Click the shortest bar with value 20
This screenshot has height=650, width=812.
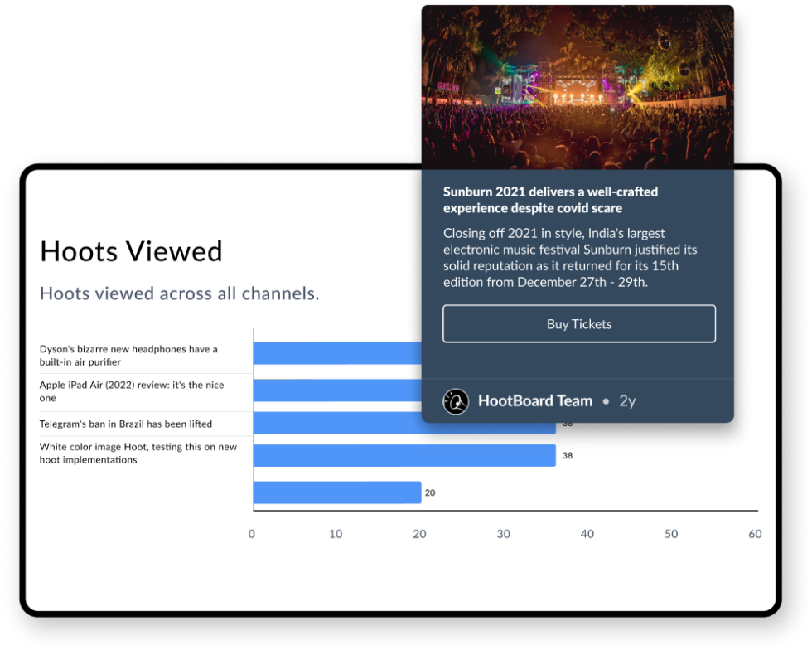tap(336, 492)
